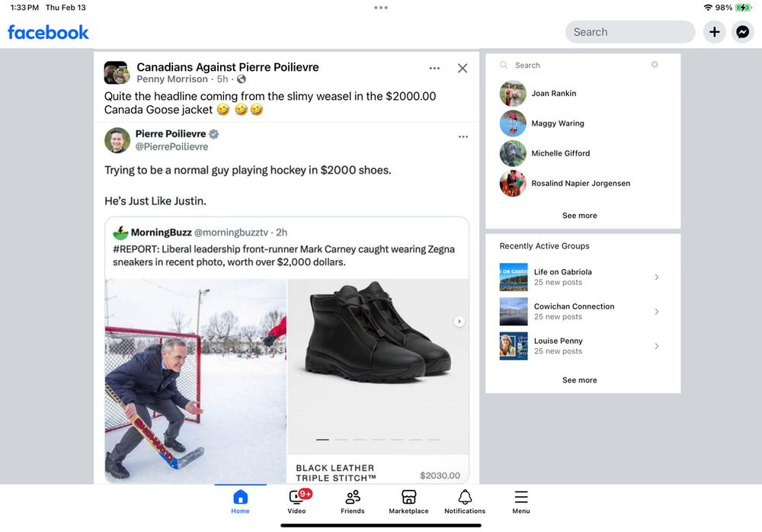Image resolution: width=762 pixels, height=532 pixels.
Task: Click the 1:33 PM clock
Action: pos(24,8)
